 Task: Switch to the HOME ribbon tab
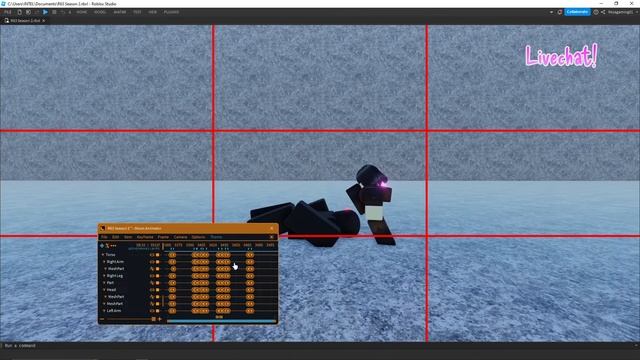(x=82, y=12)
